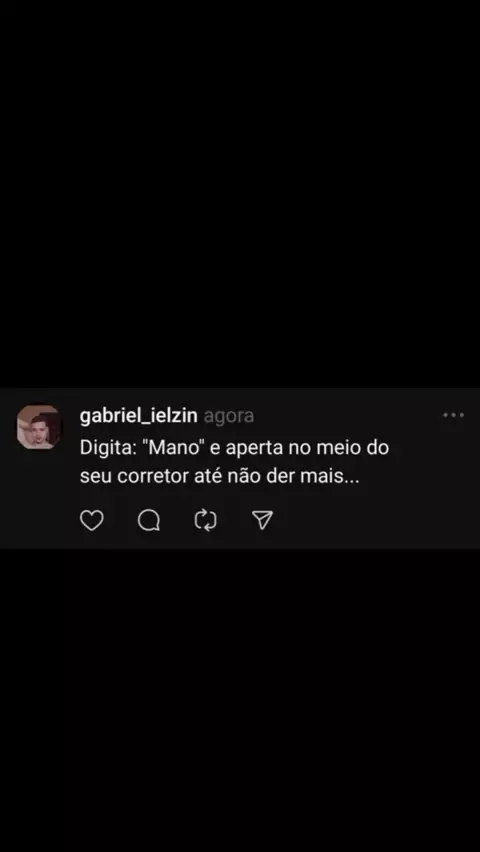
Task: Like the post with the heart icon
Action: pos(92,521)
